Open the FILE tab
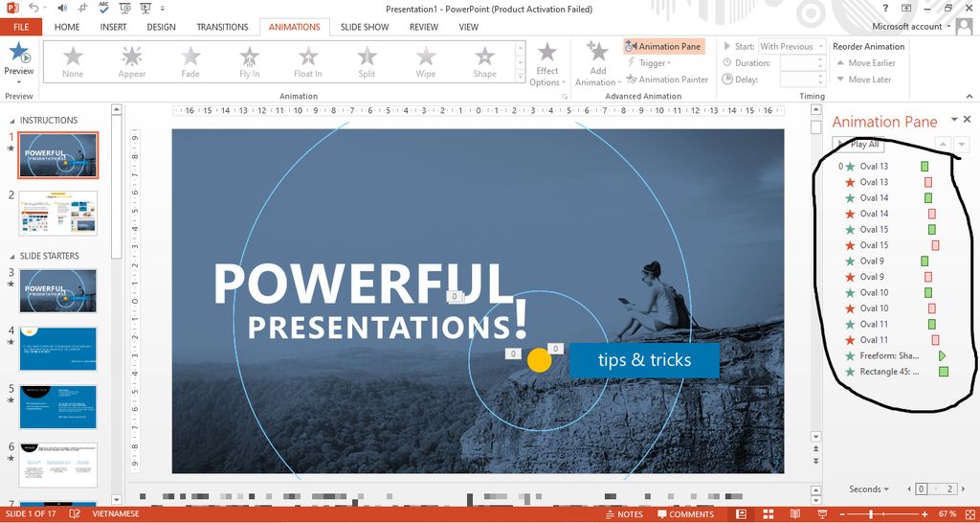 click(x=21, y=27)
